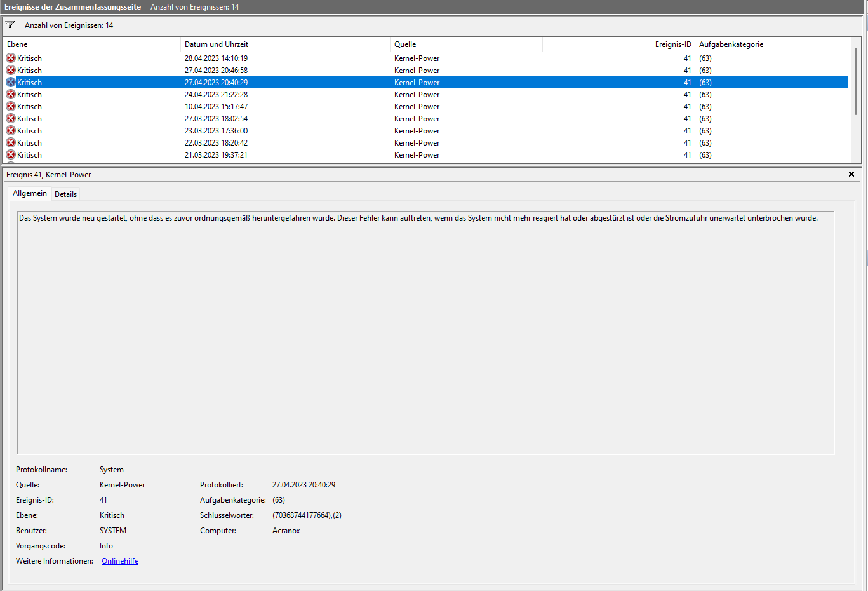Click critical icon of 27.03.2023 18:02:54 event
This screenshot has height=591, width=868.
(x=11, y=118)
